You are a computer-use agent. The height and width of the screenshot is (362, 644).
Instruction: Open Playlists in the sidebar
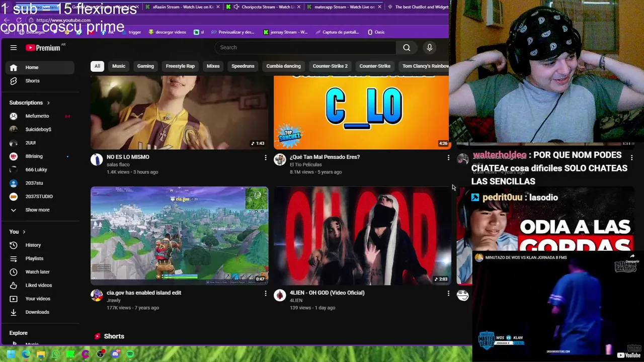point(39,258)
